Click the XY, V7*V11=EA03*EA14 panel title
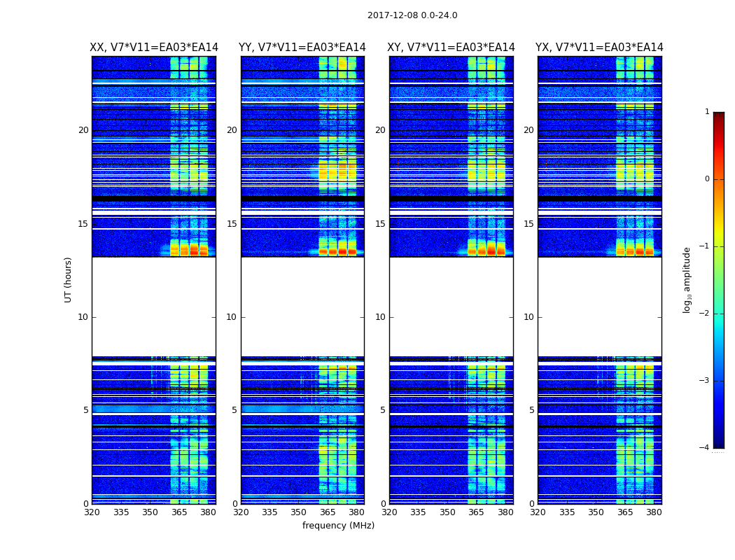The width and height of the screenshot is (735, 560). click(451, 48)
